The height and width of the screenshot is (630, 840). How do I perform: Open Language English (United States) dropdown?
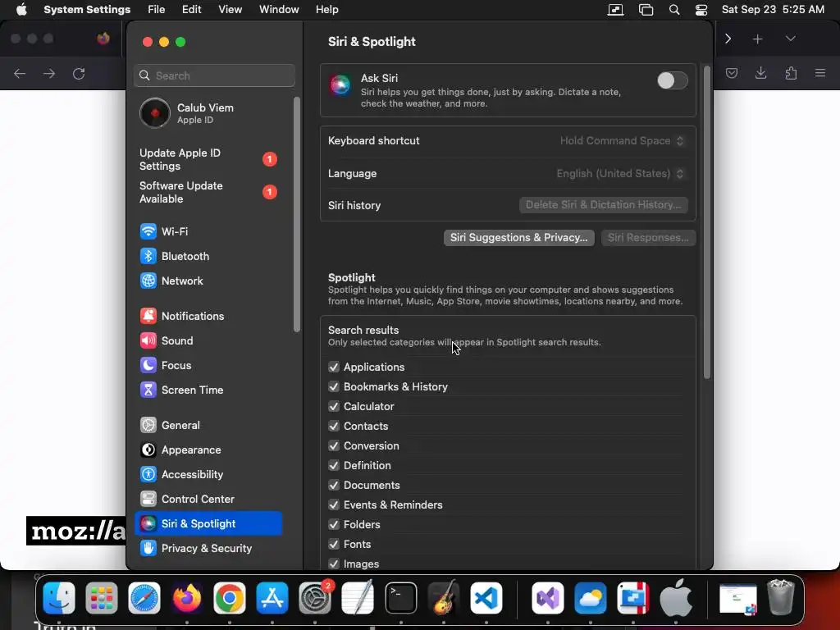(620, 174)
